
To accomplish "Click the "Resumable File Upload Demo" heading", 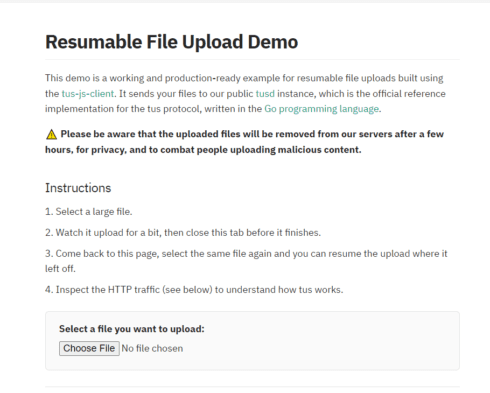I will [171, 42].
